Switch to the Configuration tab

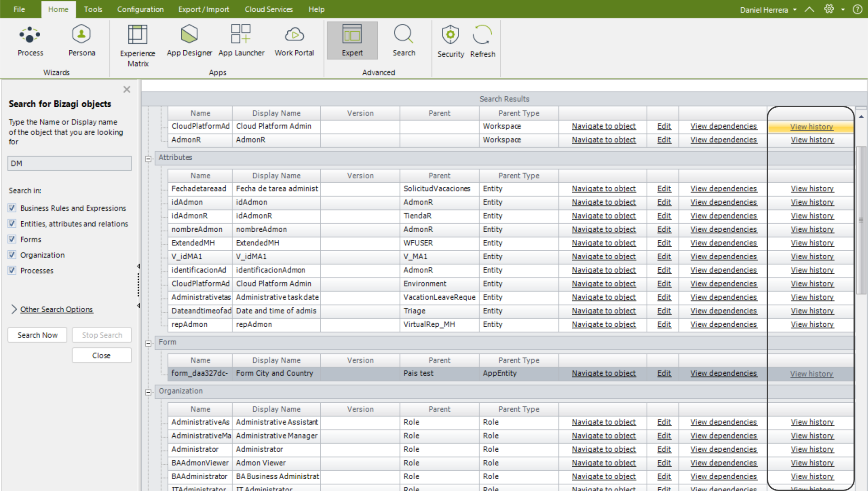point(140,9)
